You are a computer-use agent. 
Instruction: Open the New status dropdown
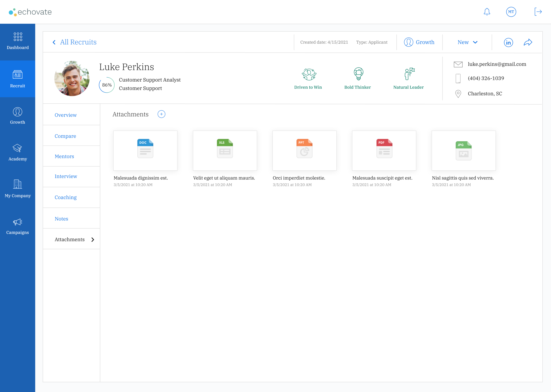point(467,42)
